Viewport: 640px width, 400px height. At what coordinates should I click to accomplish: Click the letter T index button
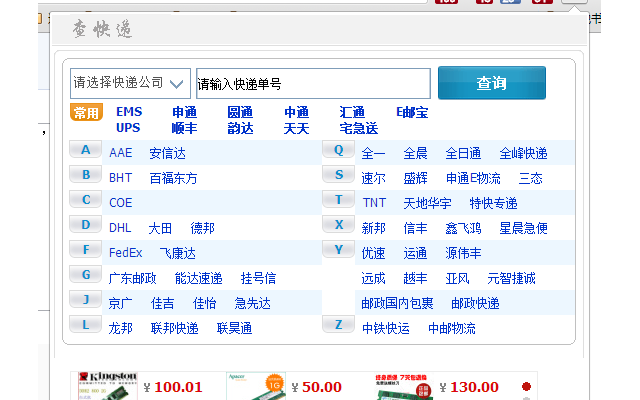(338, 199)
